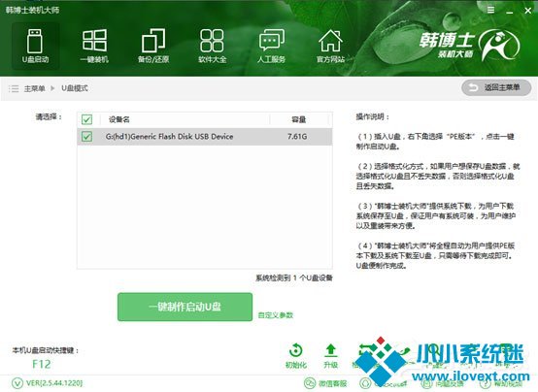Open the U盘启动 tool
Screen dimensions: 538x392
pyautogui.click(x=35, y=46)
